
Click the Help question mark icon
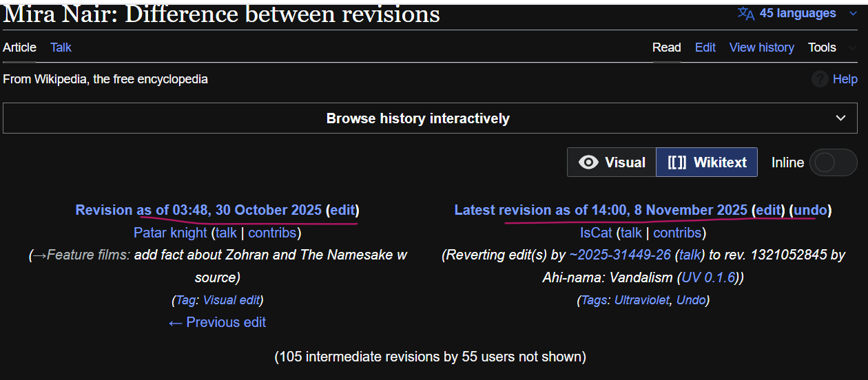coord(820,79)
